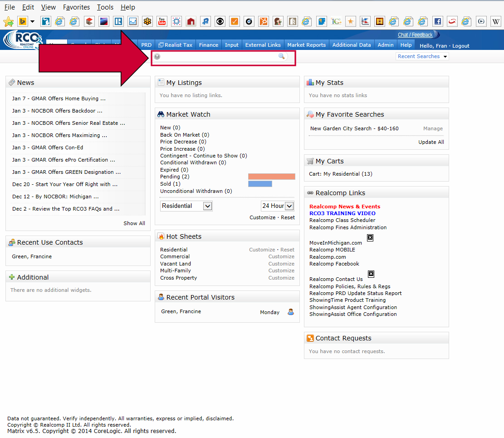Viewport: 504px width, 438px height.
Task: Click broken image icon beside MoveInMichigan.com
Action: point(370,238)
